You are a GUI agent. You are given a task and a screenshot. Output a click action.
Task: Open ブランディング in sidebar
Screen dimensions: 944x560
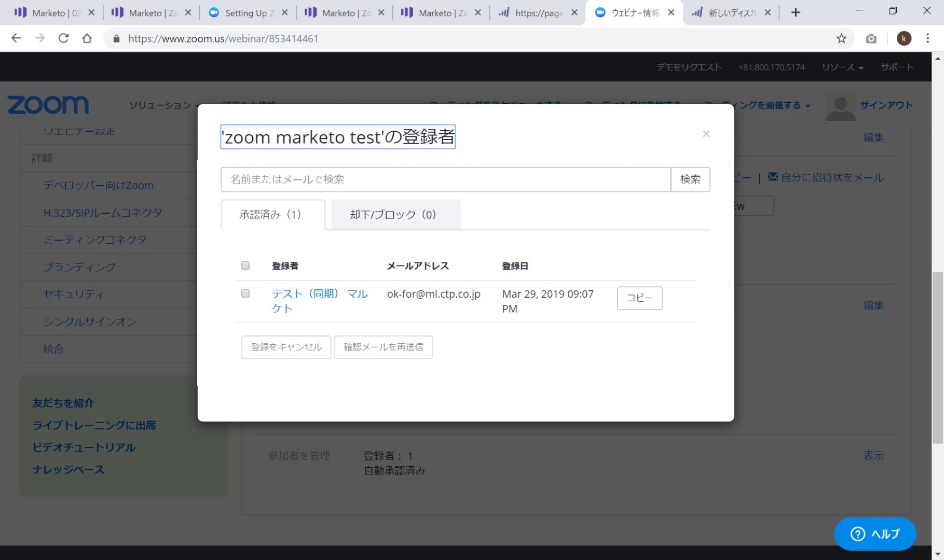[79, 267]
